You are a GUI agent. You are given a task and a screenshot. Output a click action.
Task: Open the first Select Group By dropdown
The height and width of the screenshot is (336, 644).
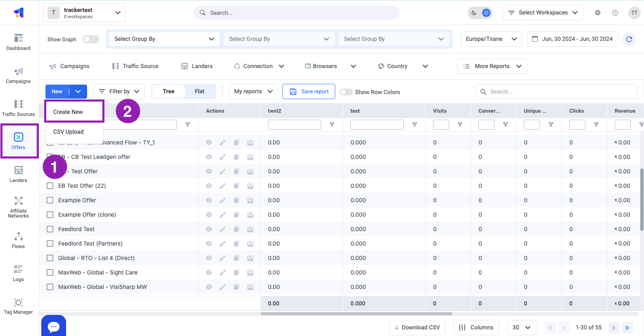coord(164,39)
